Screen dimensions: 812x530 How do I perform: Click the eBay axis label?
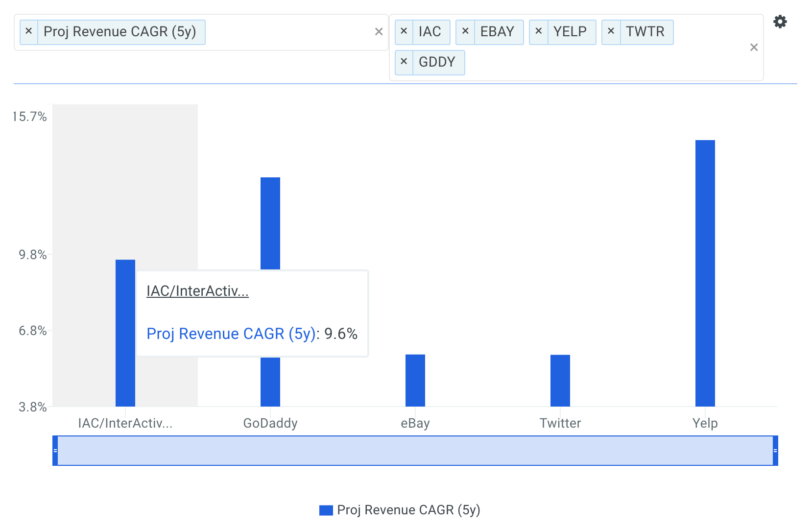pyautogui.click(x=415, y=423)
